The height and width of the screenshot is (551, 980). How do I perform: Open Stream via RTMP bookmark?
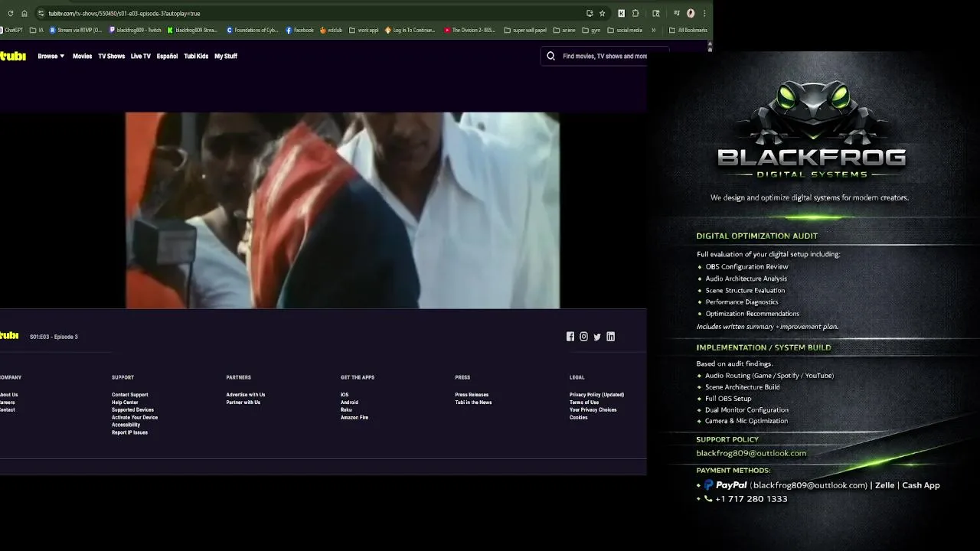click(x=76, y=31)
